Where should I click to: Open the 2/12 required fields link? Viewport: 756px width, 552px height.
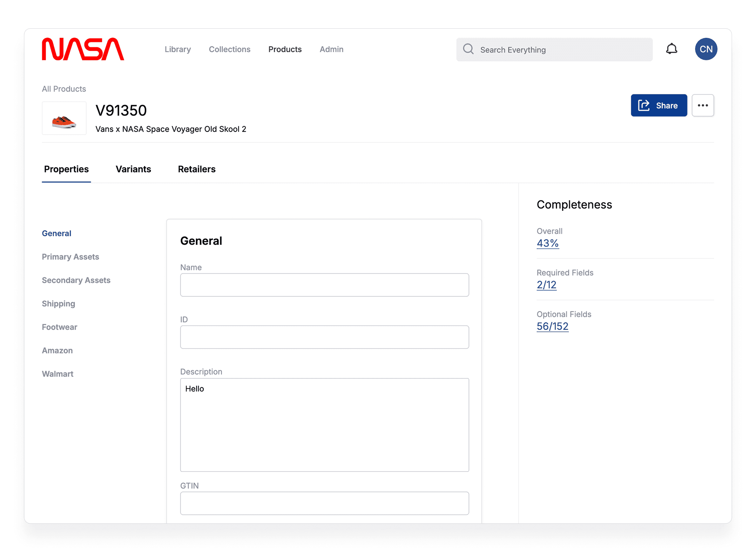546,285
